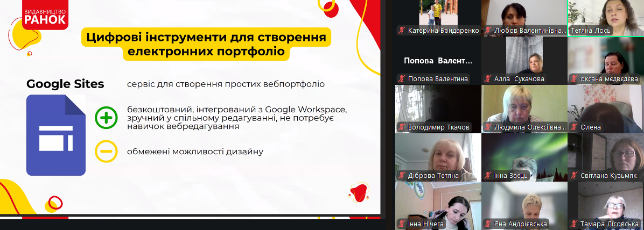Click the yellow minus disadvantages icon

(x=106, y=151)
